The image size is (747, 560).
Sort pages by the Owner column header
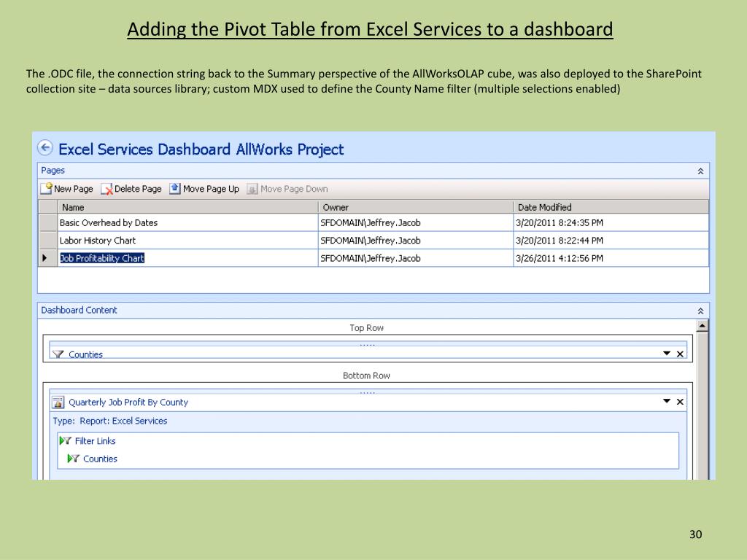415,207
